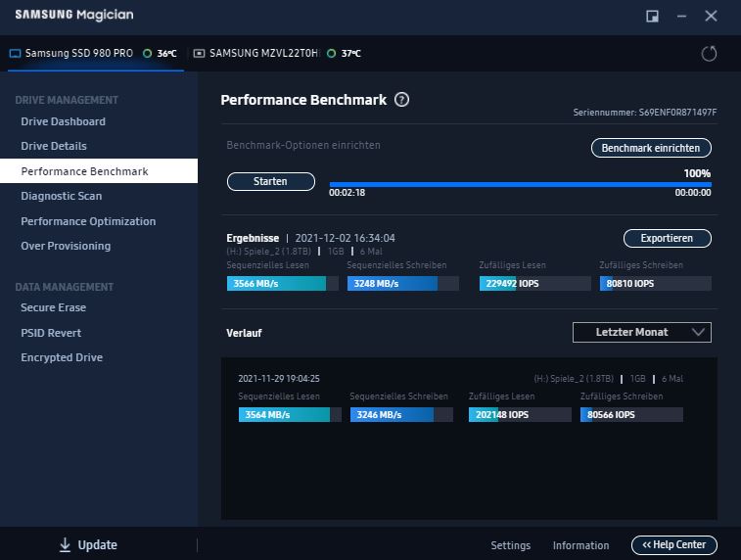Image resolution: width=741 pixels, height=560 pixels.
Task: Click the Benchmark-Optionen einrichten label
Action: (303, 145)
